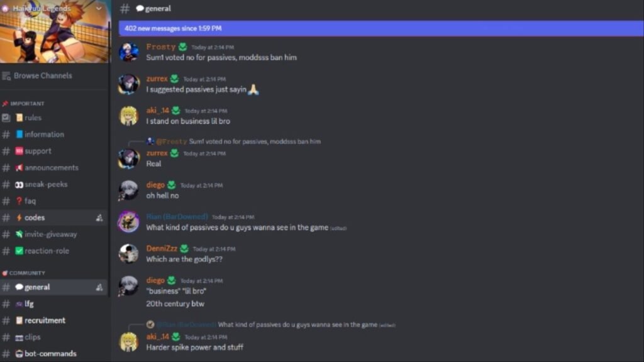The image size is (644, 362).
Task: Click Rian (BarDowned)'s avatar
Action: pos(128,222)
